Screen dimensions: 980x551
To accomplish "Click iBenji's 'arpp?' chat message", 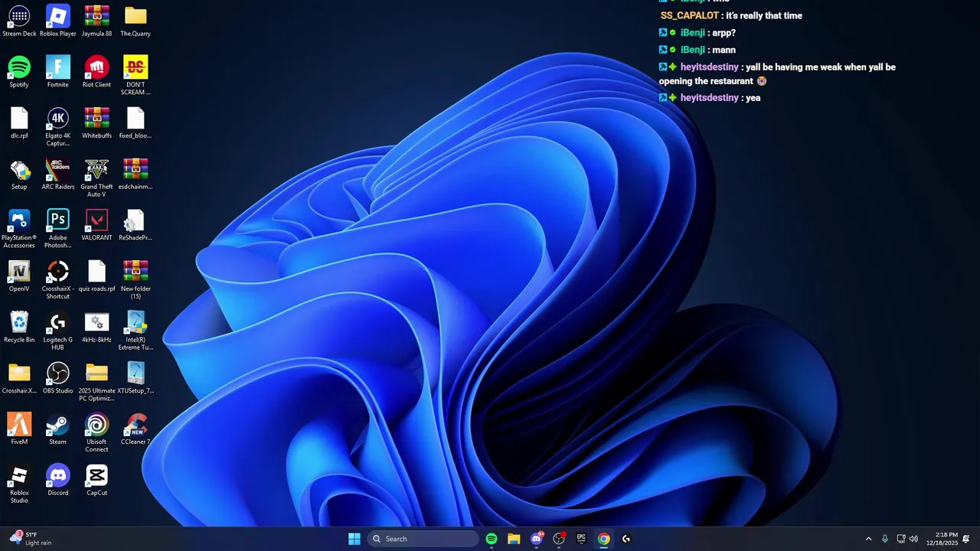I will [x=724, y=33].
